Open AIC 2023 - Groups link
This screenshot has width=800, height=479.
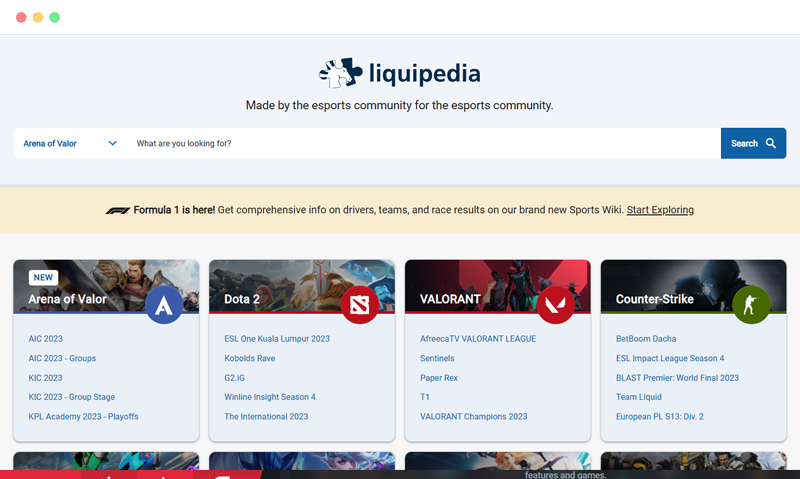[62, 358]
